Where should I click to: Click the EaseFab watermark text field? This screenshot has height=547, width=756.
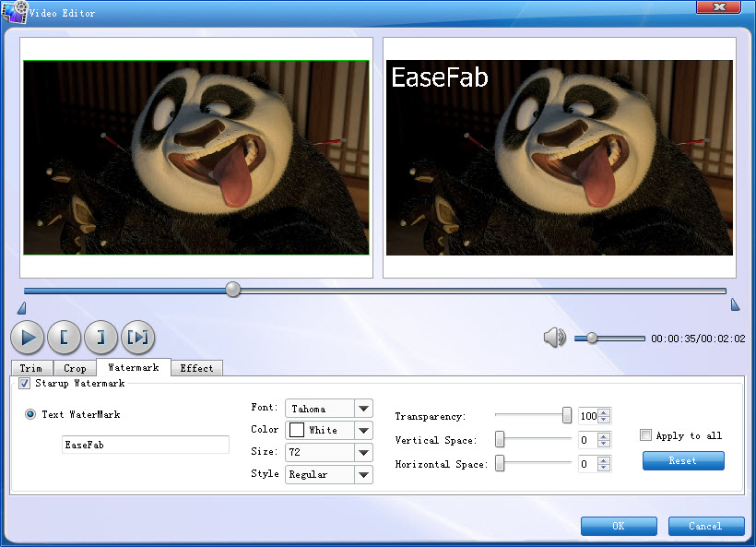tap(146, 445)
